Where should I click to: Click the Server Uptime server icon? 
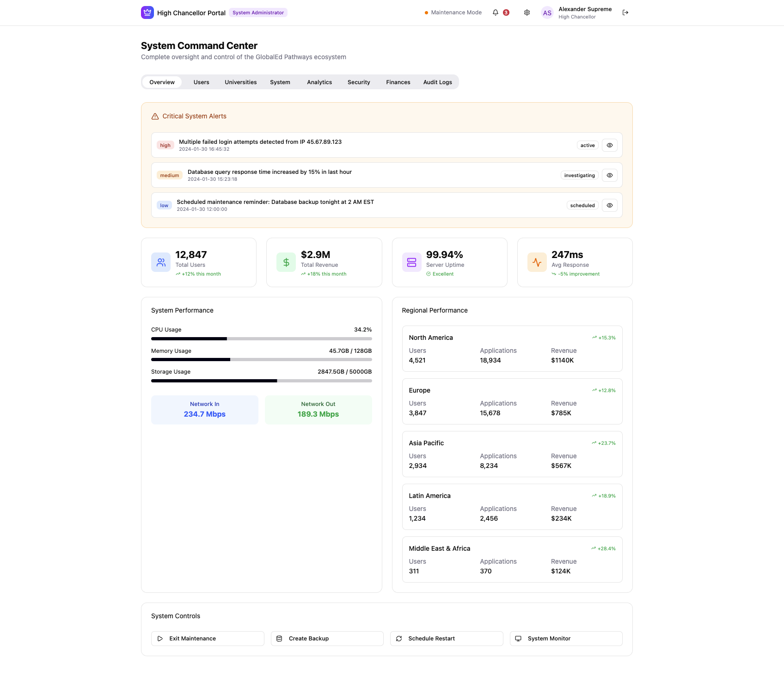click(411, 262)
